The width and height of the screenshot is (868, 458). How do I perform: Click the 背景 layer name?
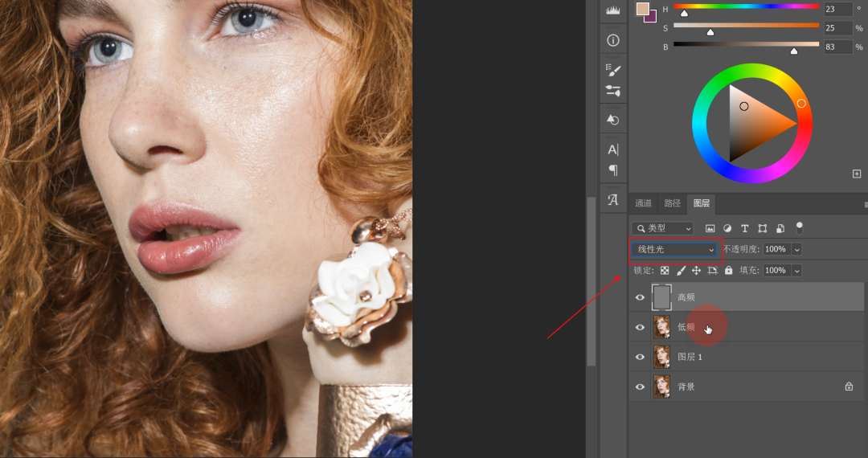[x=686, y=386]
